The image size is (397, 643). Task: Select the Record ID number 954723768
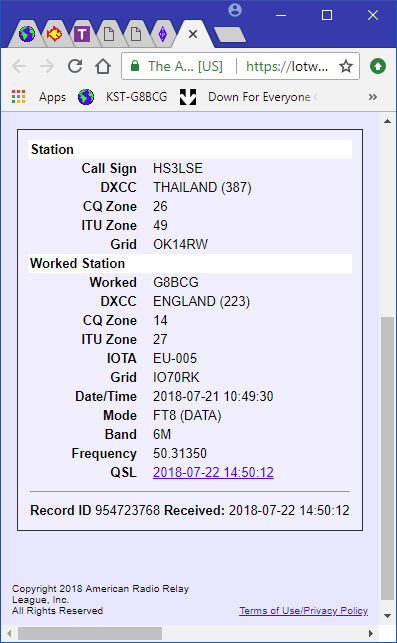point(127,510)
